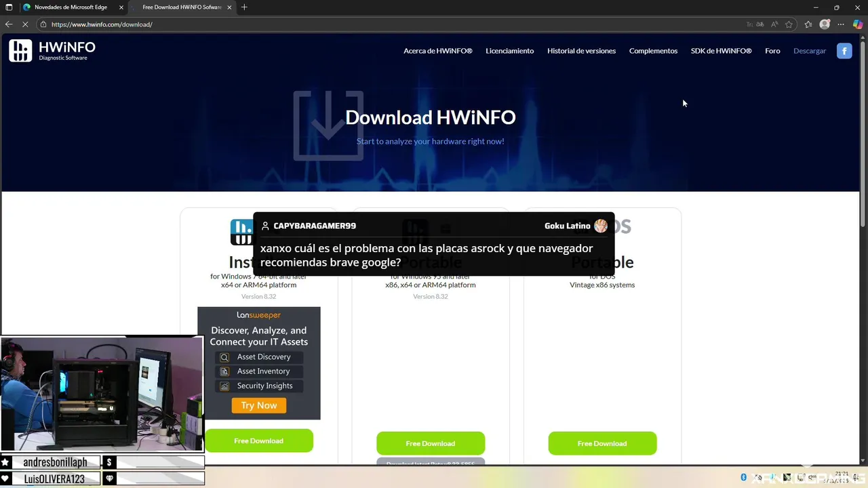
Task: Click Free Download under Portable for Windows
Action: [x=430, y=443]
